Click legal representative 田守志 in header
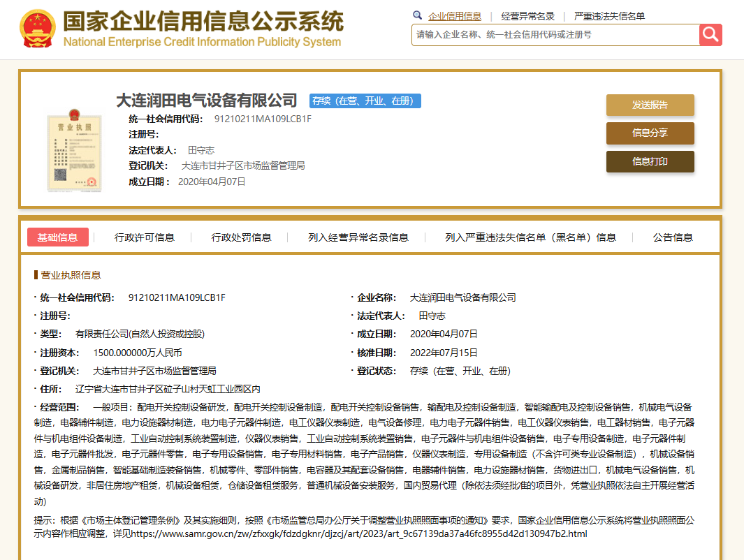744x560 pixels. click(201, 150)
